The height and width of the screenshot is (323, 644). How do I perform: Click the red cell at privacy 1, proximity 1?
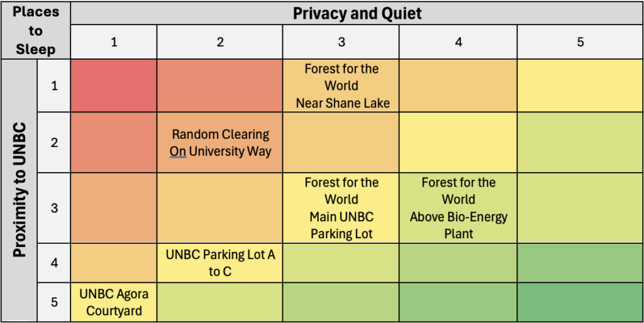[x=114, y=86]
